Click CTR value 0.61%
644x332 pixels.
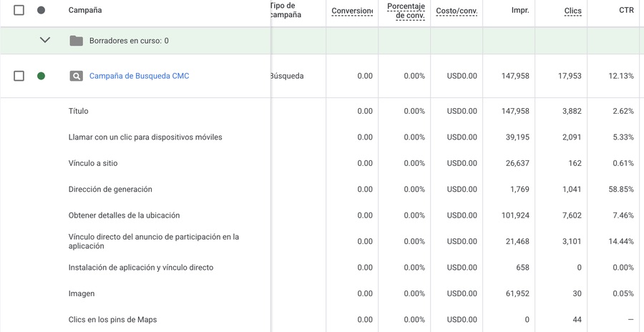pos(623,163)
